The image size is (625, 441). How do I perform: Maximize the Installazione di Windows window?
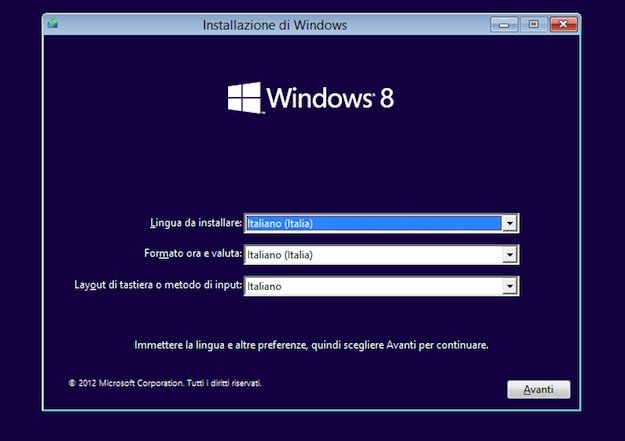tap(533, 25)
